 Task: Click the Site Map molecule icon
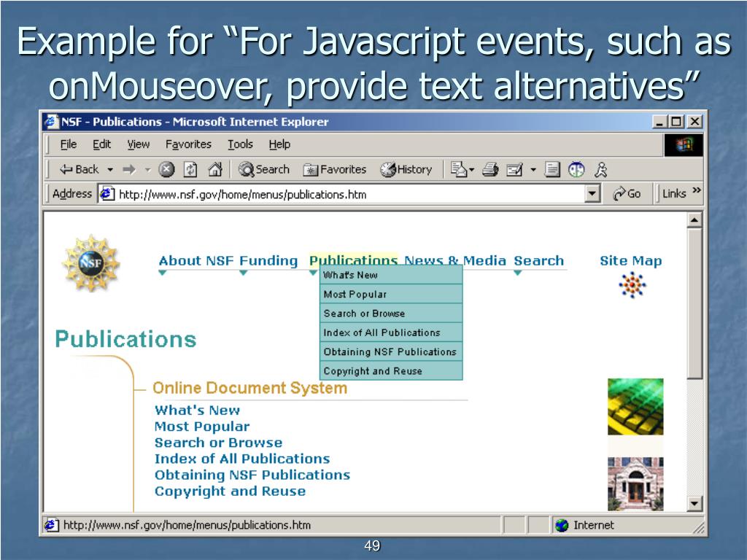pos(632,285)
